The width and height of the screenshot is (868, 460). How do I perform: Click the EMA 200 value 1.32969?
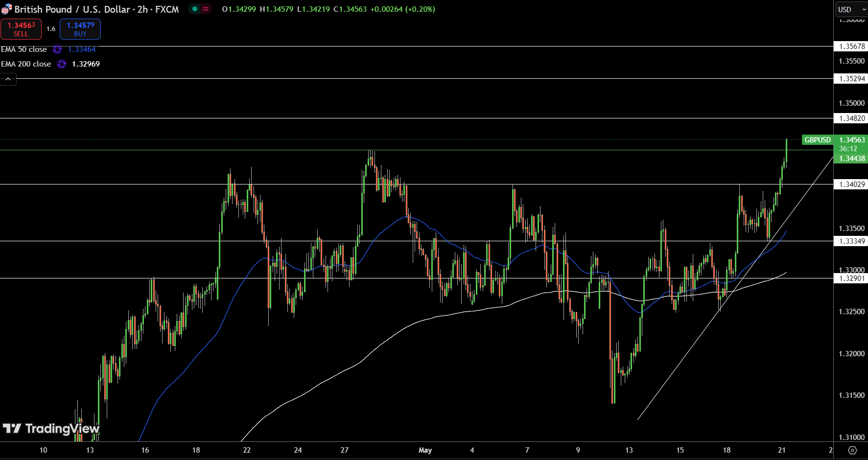86,64
